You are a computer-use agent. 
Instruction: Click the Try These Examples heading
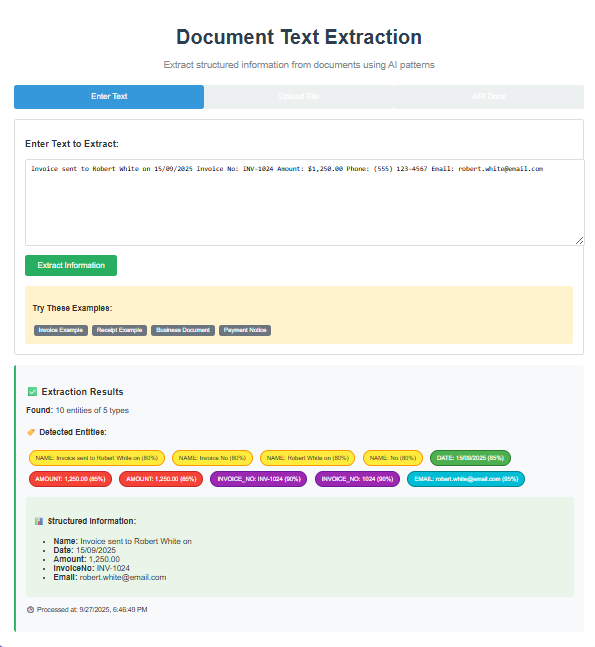click(72, 308)
